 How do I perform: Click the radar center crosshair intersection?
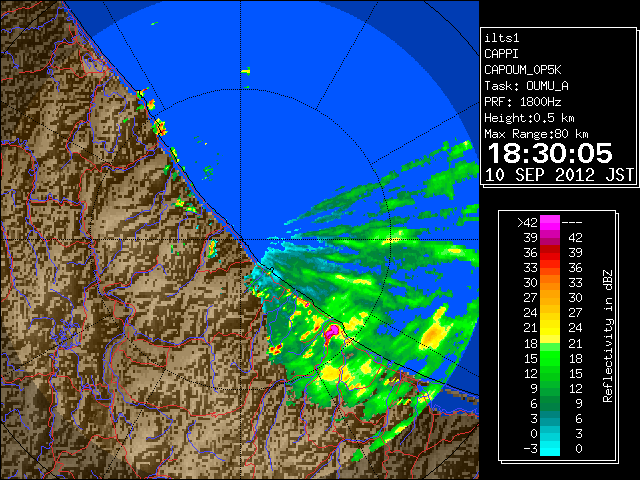tap(241, 240)
